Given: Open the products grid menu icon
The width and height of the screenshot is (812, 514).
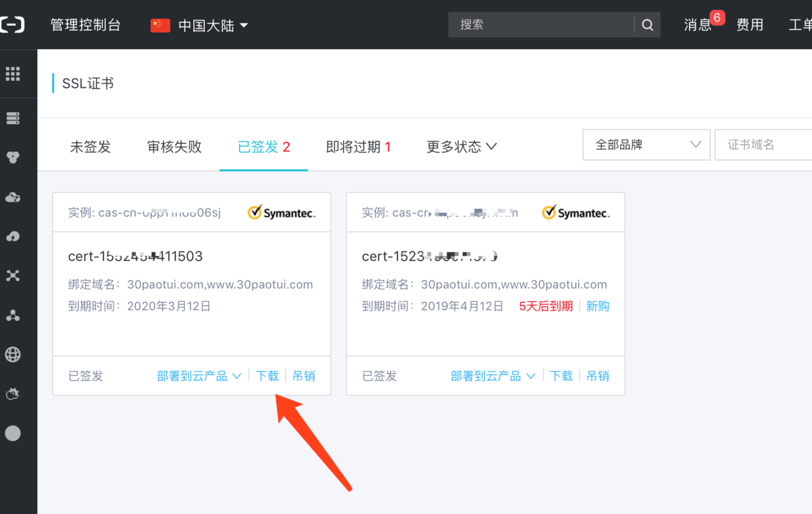Looking at the screenshot, I should pyautogui.click(x=12, y=74).
